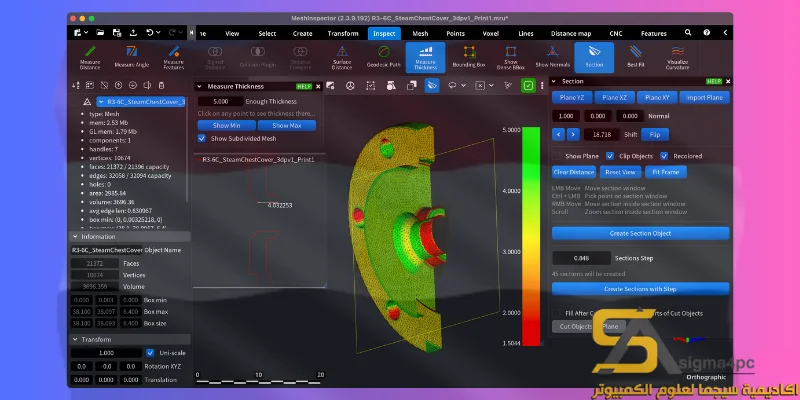Click the sort objects icon in scene toolbar
Screen dimensions: 800x400
pos(76,86)
